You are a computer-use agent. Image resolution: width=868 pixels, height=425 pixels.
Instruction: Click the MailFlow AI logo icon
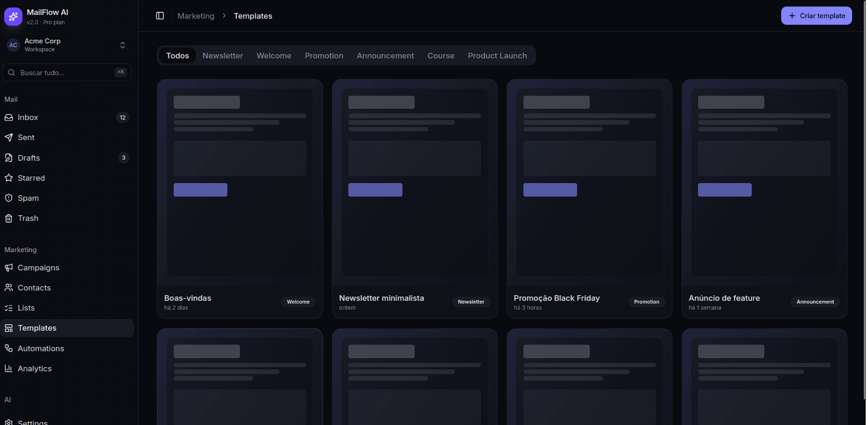pos(13,17)
